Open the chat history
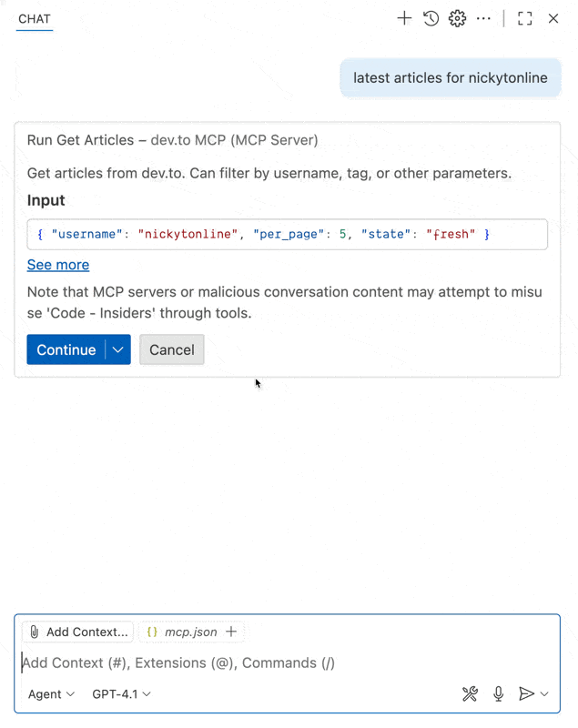Screen dimensions: 578x728 pos(431,18)
